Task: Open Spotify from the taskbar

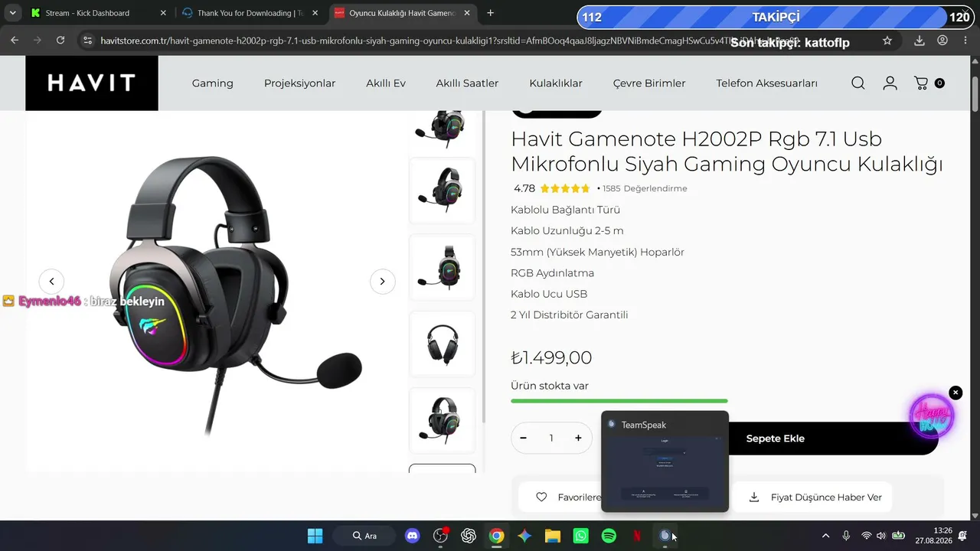Action: pyautogui.click(x=609, y=536)
